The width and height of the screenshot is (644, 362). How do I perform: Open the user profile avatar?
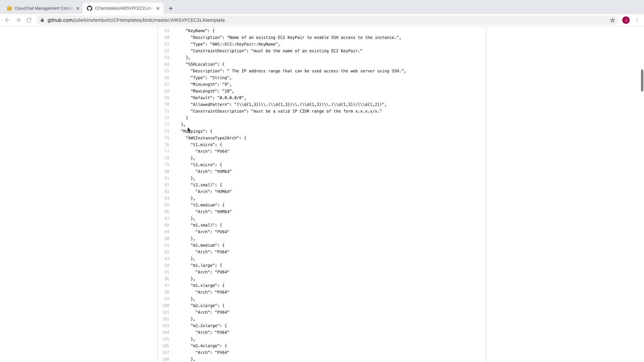point(626,20)
